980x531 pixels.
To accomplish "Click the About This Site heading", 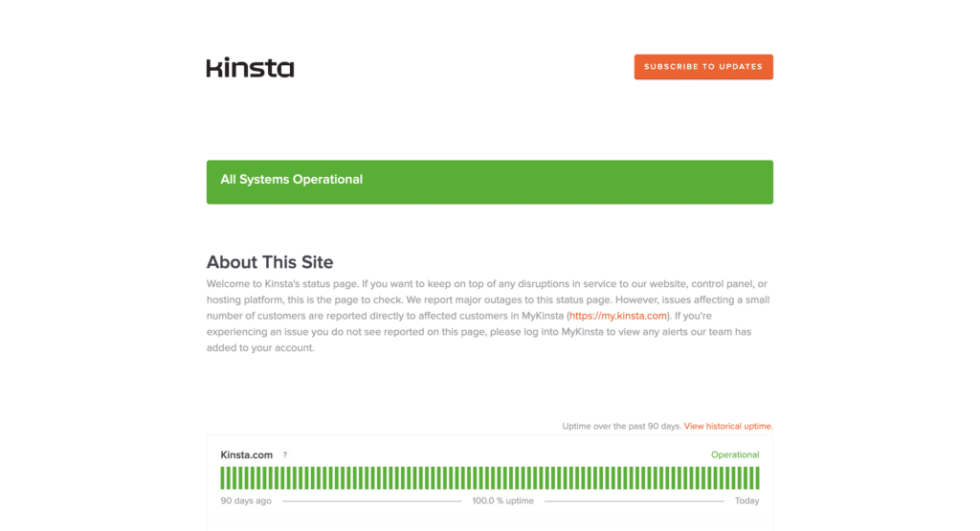I will (x=269, y=262).
